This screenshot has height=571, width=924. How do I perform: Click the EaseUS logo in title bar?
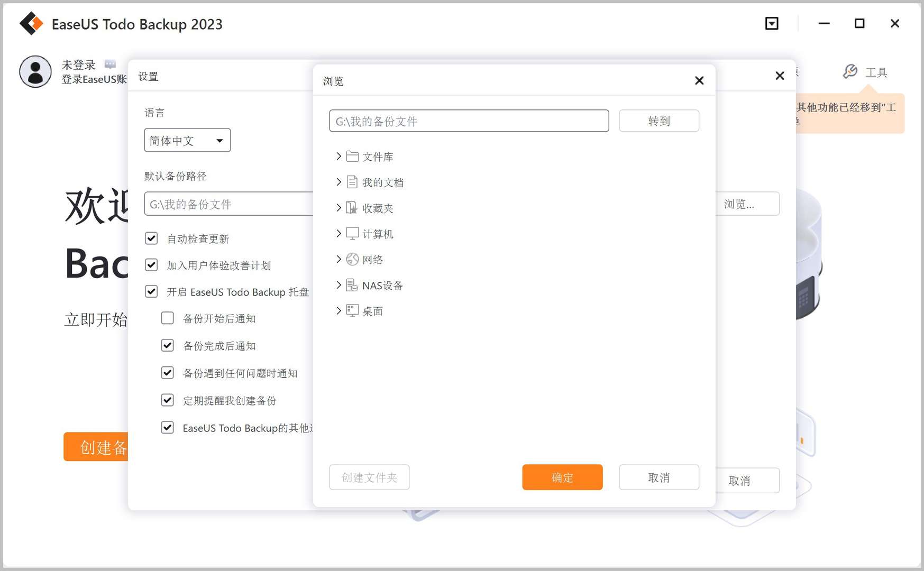[32, 24]
